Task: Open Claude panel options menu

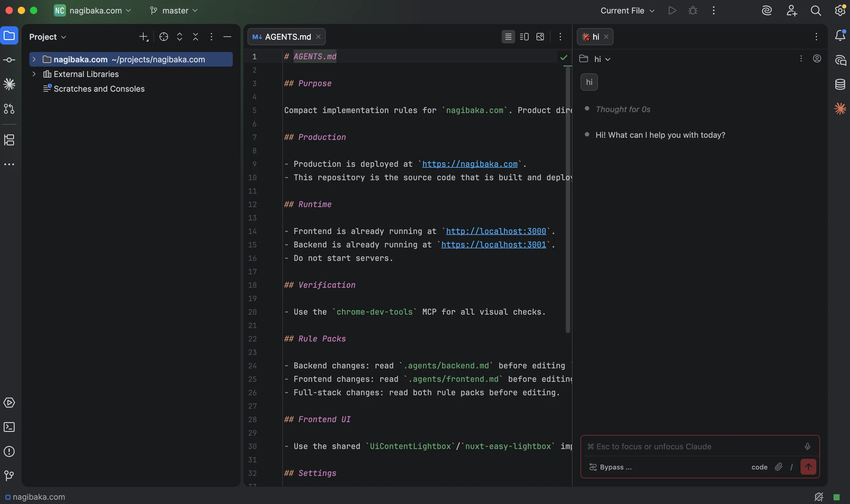Action: 816,37
